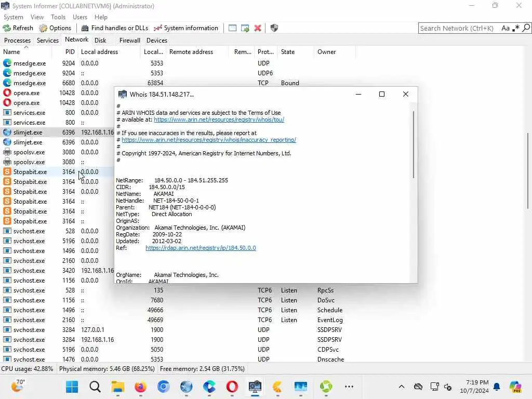Select svchost.exe 127.0.0.1 SSDPSRV row

pos(178,330)
